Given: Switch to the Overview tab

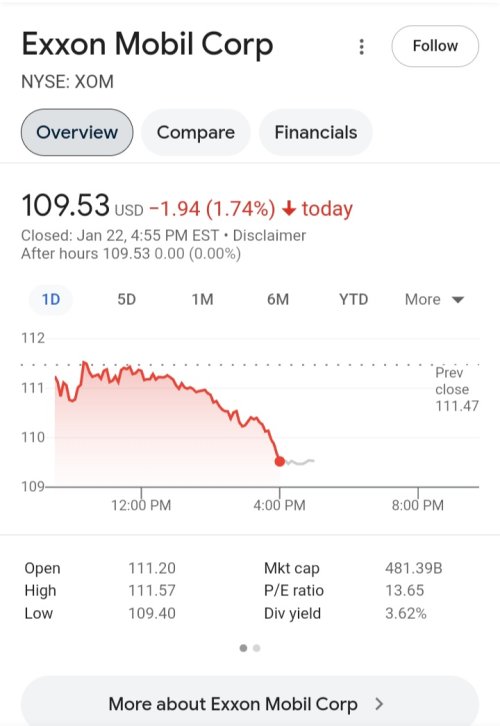Looking at the screenshot, I should (77, 132).
